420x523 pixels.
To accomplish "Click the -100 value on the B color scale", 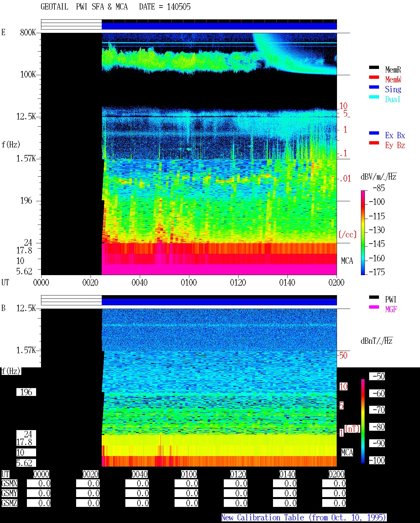I will click(377, 460).
